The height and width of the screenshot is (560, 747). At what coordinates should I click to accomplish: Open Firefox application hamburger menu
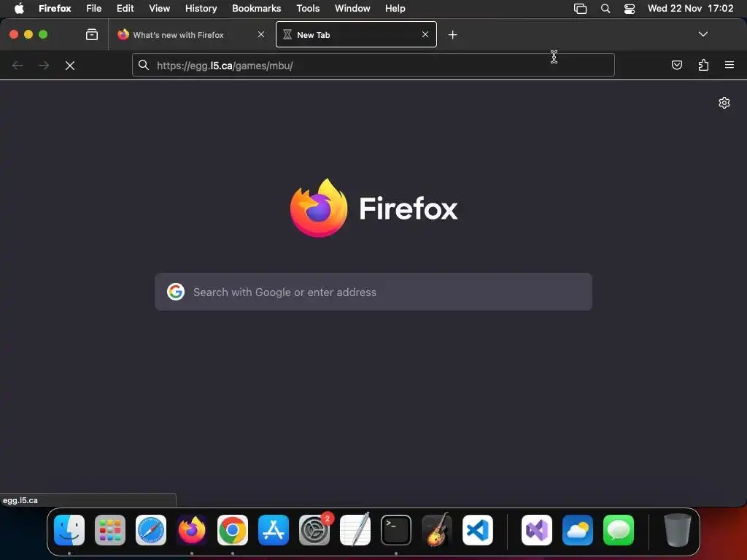729,65
